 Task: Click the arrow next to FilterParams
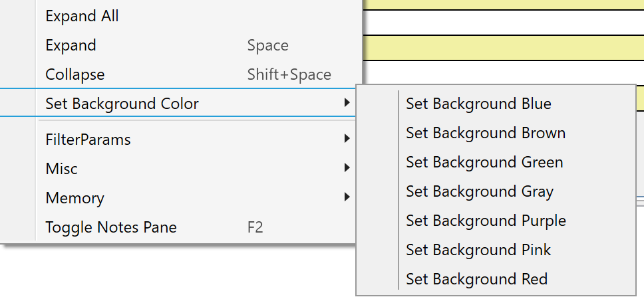347,140
